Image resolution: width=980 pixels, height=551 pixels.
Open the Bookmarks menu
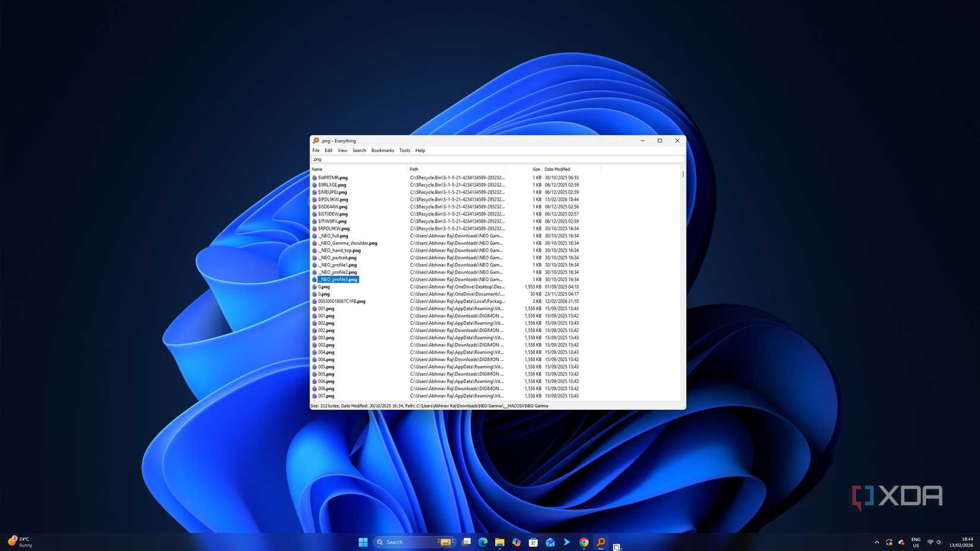(382, 150)
